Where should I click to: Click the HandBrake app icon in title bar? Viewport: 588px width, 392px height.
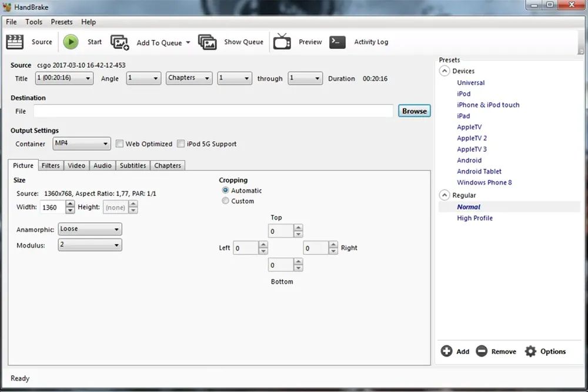coord(6,6)
